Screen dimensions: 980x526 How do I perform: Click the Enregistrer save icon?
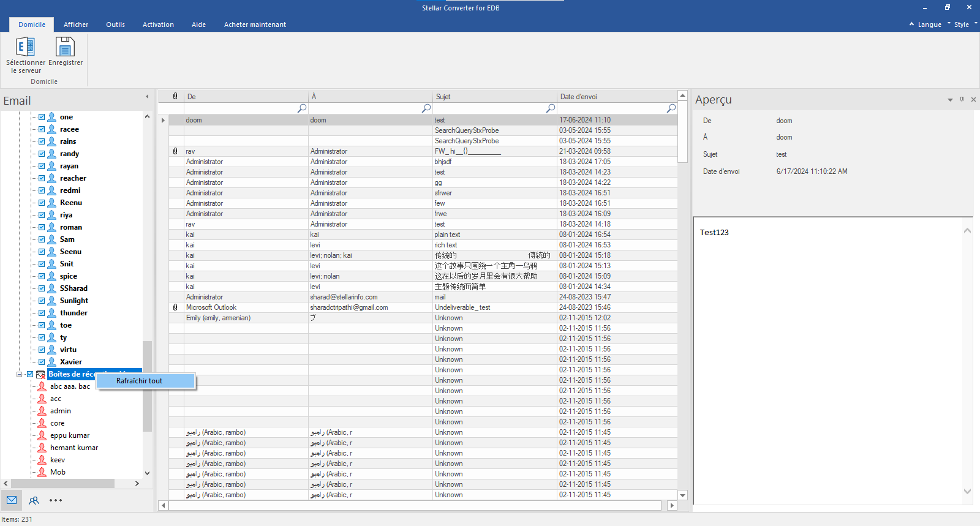click(x=65, y=47)
